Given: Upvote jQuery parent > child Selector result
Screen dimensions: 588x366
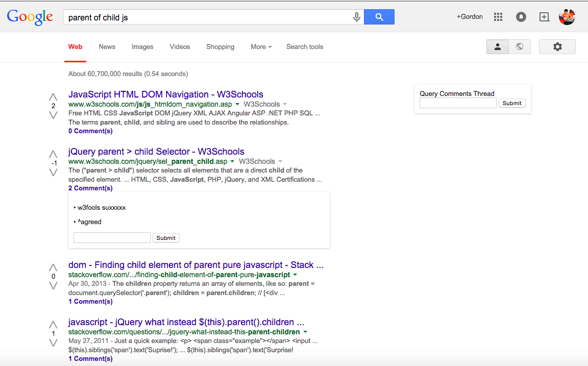Looking at the screenshot, I should pyautogui.click(x=53, y=154).
